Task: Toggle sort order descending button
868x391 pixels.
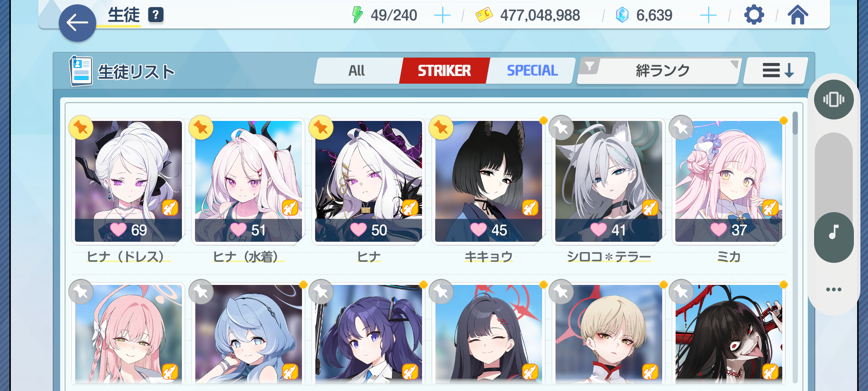Action: 776,71
